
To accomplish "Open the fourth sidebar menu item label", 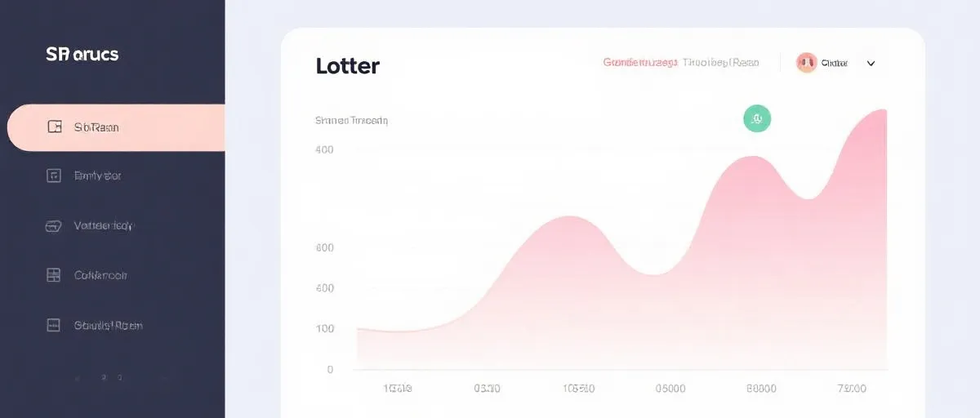I will (100, 275).
